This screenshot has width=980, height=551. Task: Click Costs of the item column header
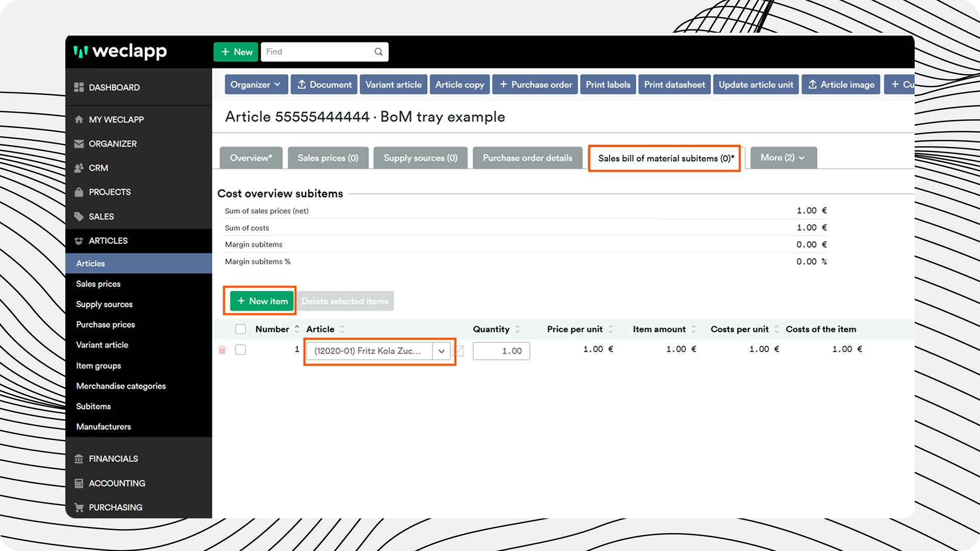821,329
